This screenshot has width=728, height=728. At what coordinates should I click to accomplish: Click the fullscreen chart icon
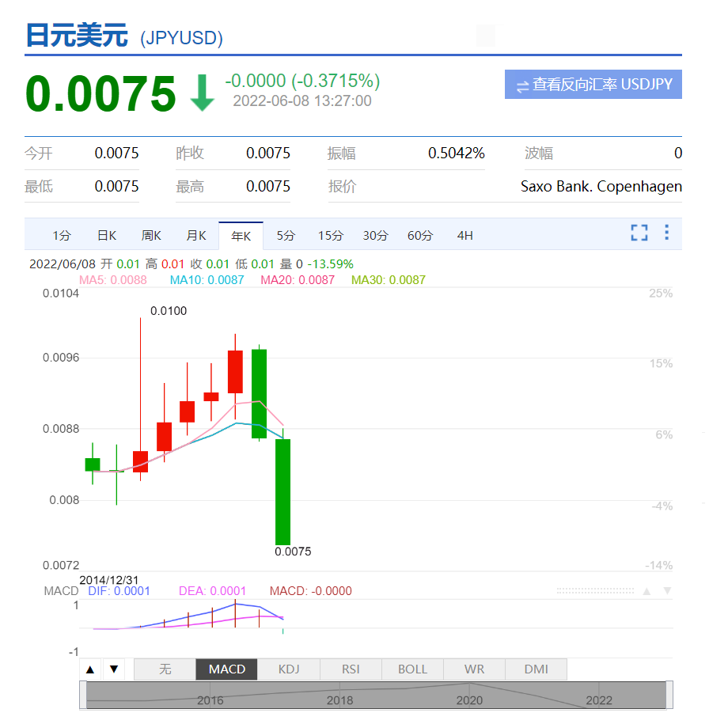[639, 233]
